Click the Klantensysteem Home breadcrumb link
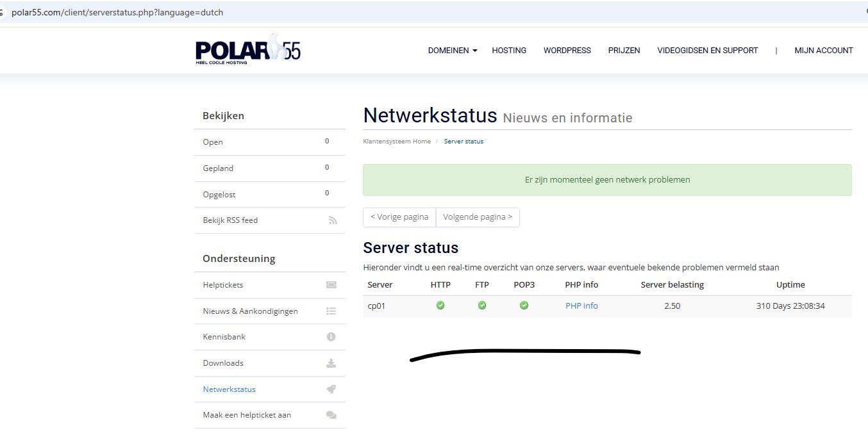868x433 pixels. coord(396,141)
